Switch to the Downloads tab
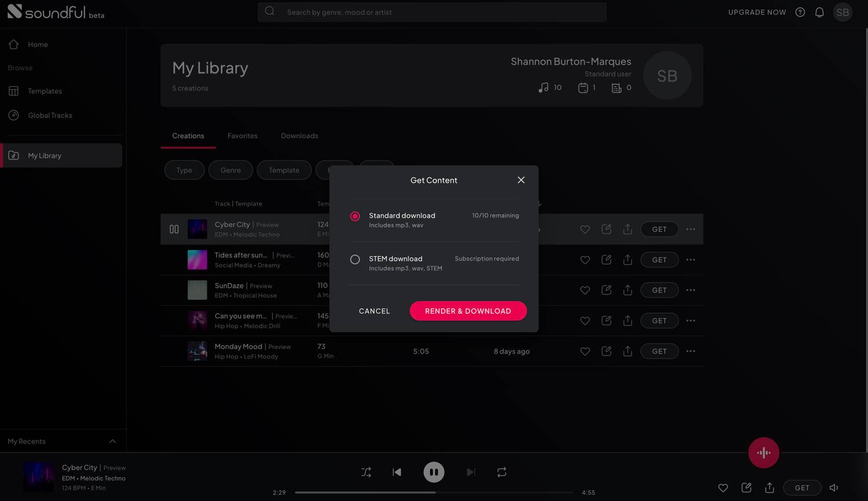The height and width of the screenshot is (501, 868). point(300,136)
